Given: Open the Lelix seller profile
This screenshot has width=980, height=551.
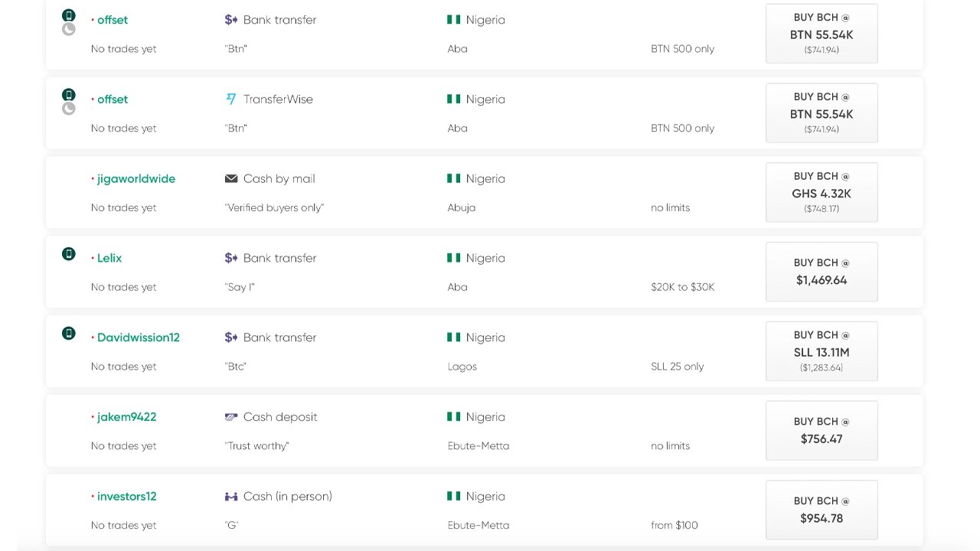Looking at the screenshot, I should click(109, 258).
